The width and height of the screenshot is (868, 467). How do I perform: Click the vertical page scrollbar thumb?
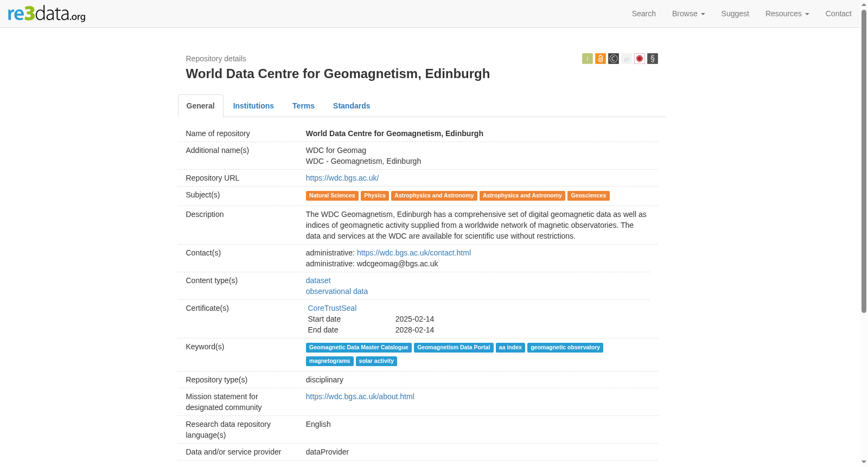pos(864,161)
